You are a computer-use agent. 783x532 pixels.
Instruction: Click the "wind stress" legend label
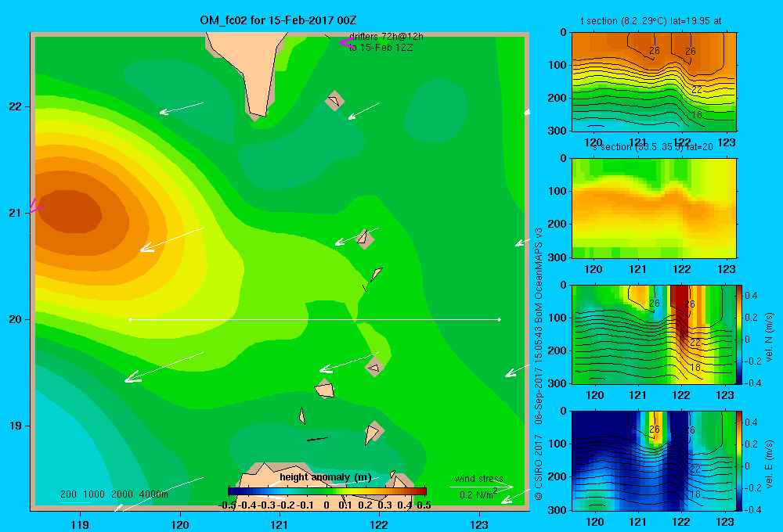(478, 479)
